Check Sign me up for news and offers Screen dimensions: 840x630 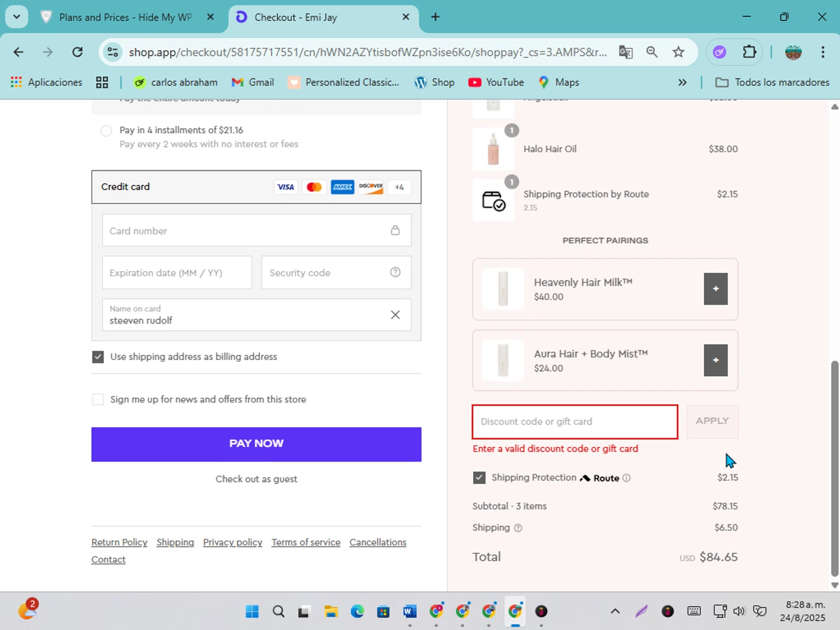coord(98,399)
